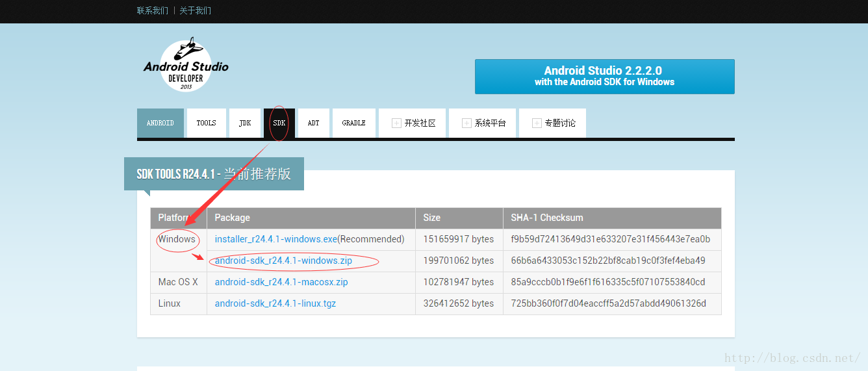Expand the plus icon beside 系统平台
868x371 pixels.
point(466,123)
